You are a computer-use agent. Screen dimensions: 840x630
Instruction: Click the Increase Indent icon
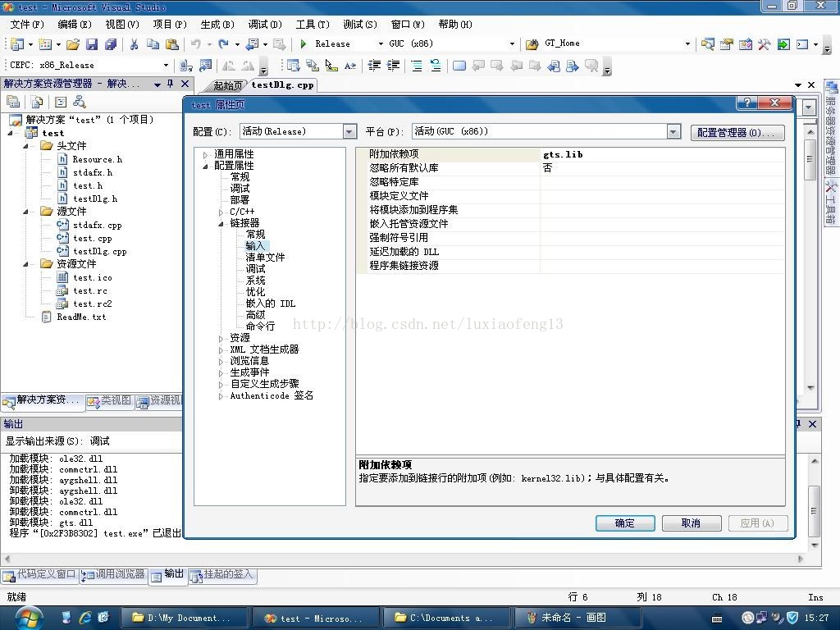point(393,66)
